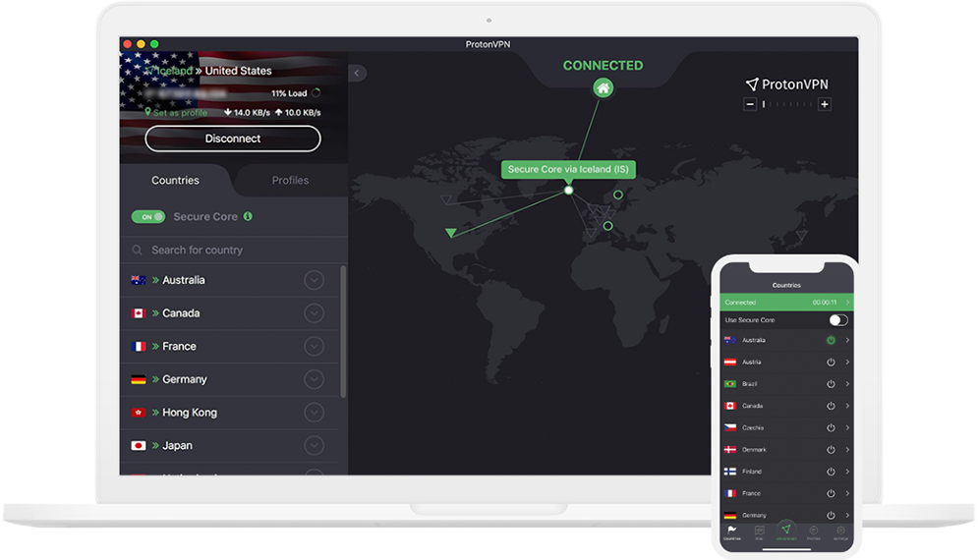Open the Countries tab in phone bottom bar
The height and width of the screenshot is (560, 978).
point(732,532)
